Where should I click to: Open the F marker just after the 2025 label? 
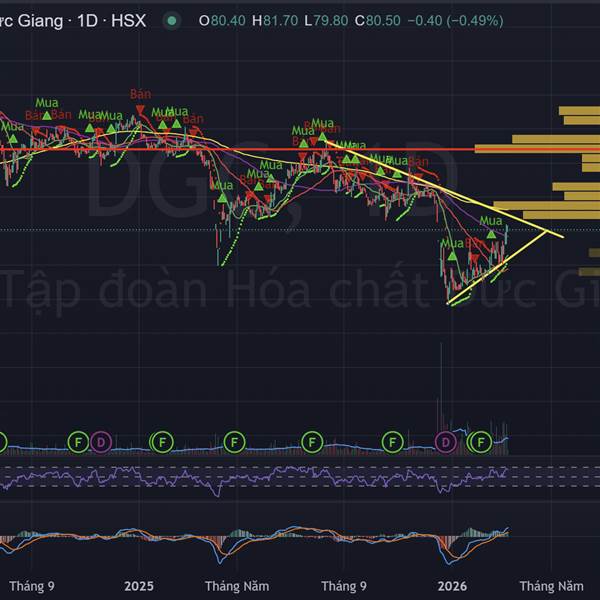[x=162, y=443]
